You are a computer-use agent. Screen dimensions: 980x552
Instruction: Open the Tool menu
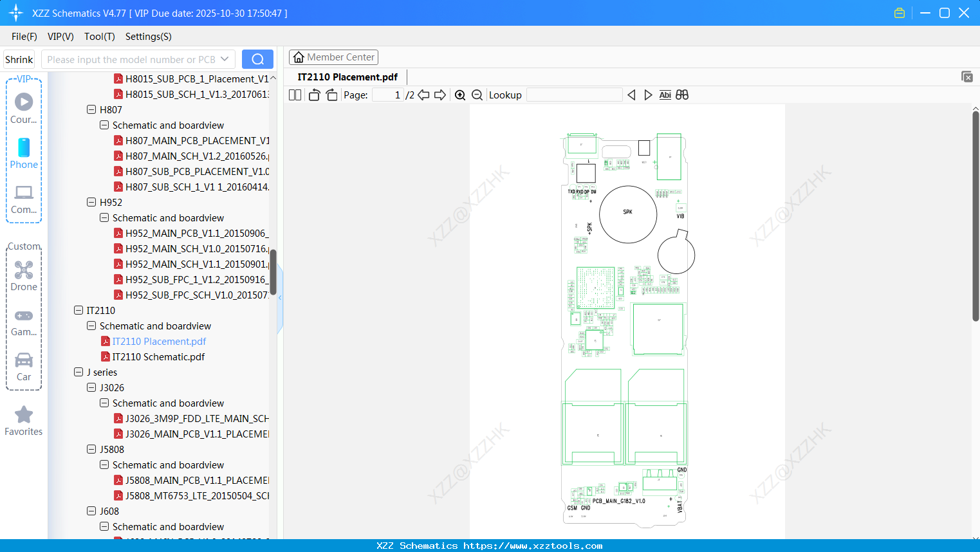98,37
